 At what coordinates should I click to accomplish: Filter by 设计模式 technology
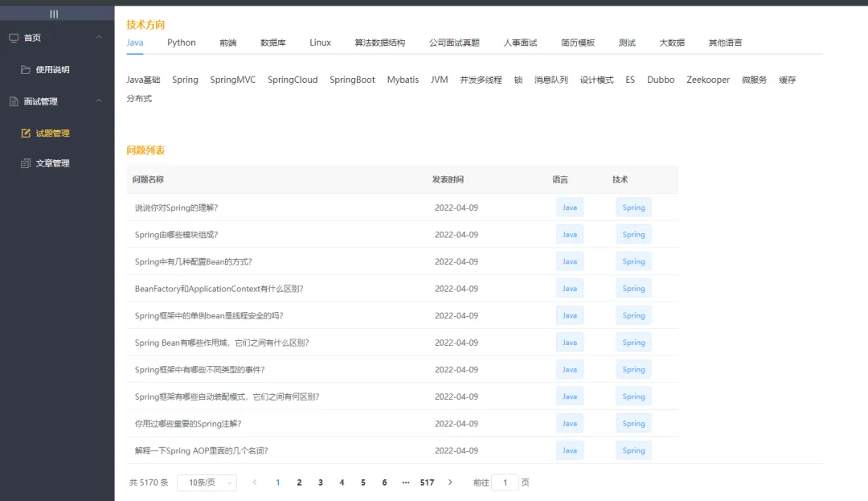point(596,80)
